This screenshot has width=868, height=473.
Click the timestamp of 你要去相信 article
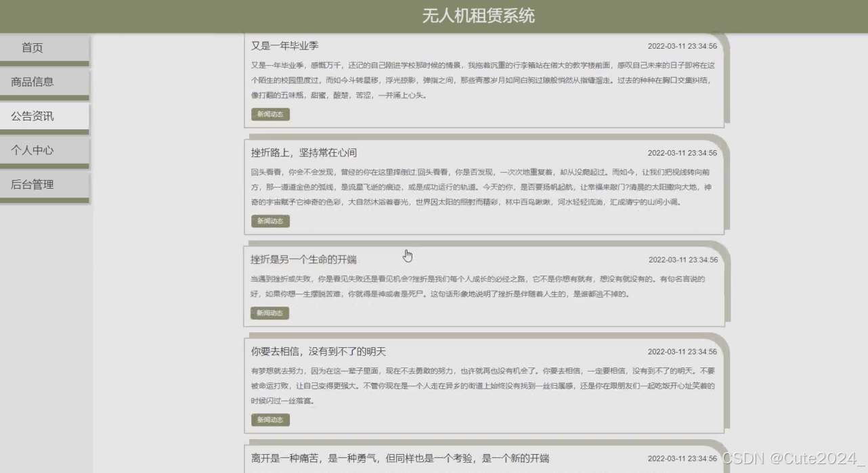(x=682, y=352)
